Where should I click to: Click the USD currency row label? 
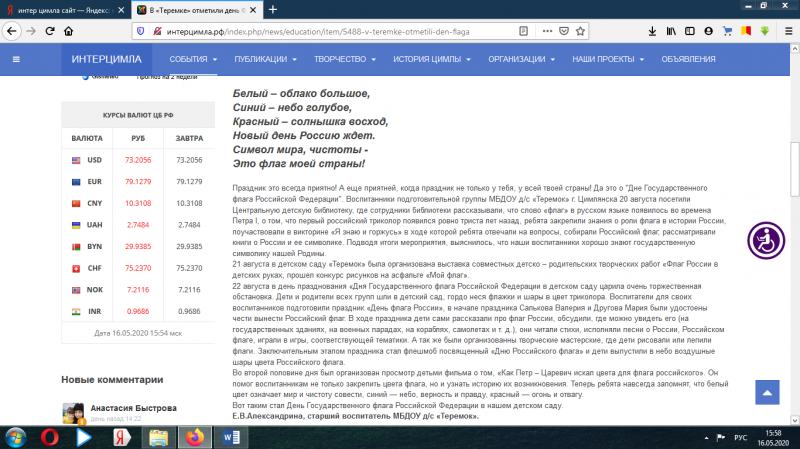coord(94,160)
